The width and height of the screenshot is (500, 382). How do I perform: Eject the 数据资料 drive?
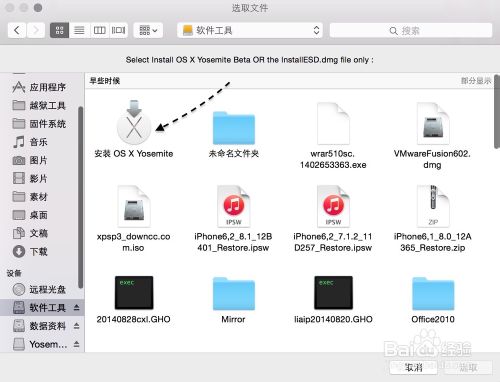[x=77, y=326]
